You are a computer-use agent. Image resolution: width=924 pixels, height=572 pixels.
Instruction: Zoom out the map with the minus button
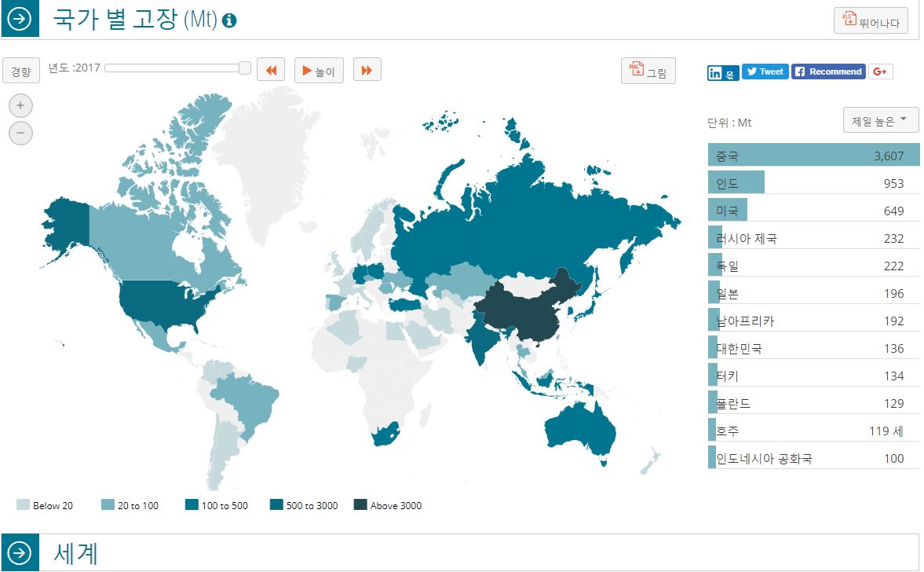coord(20,134)
